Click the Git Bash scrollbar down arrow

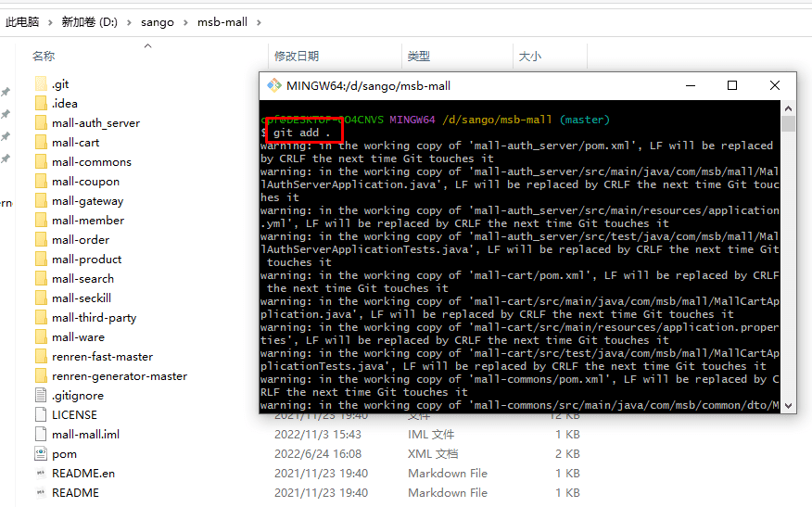pos(788,405)
